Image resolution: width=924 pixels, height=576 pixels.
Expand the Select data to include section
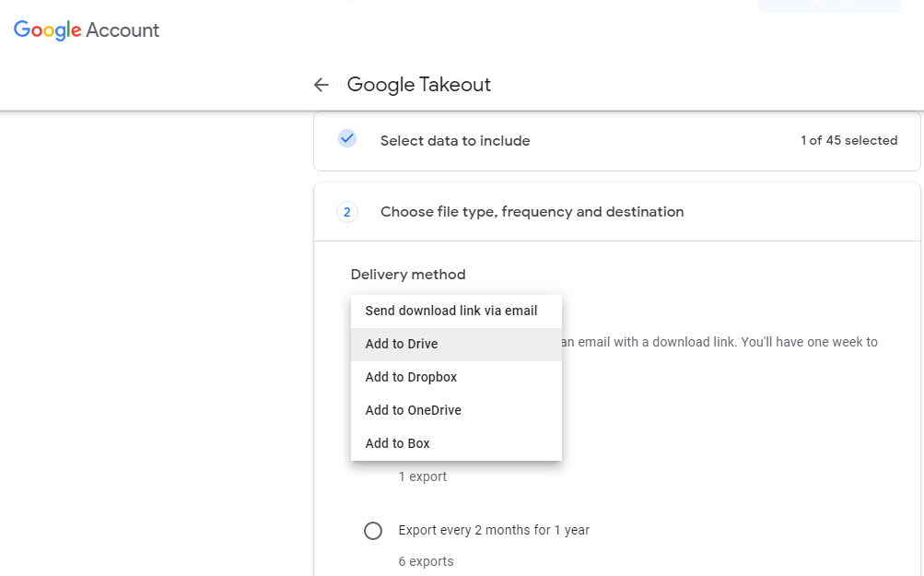pyautogui.click(x=617, y=141)
